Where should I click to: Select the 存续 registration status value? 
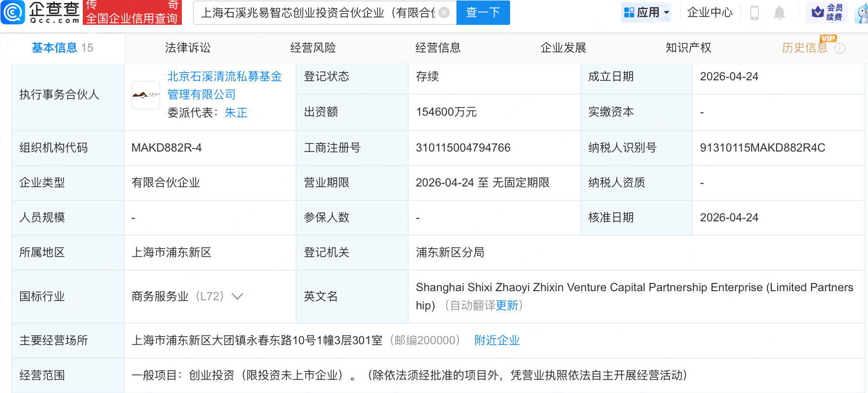(x=427, y=76)
